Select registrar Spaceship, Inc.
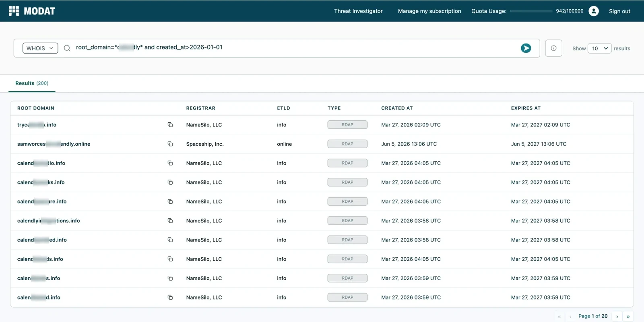The height and width of the screenshot is (322, 644). 205,144
